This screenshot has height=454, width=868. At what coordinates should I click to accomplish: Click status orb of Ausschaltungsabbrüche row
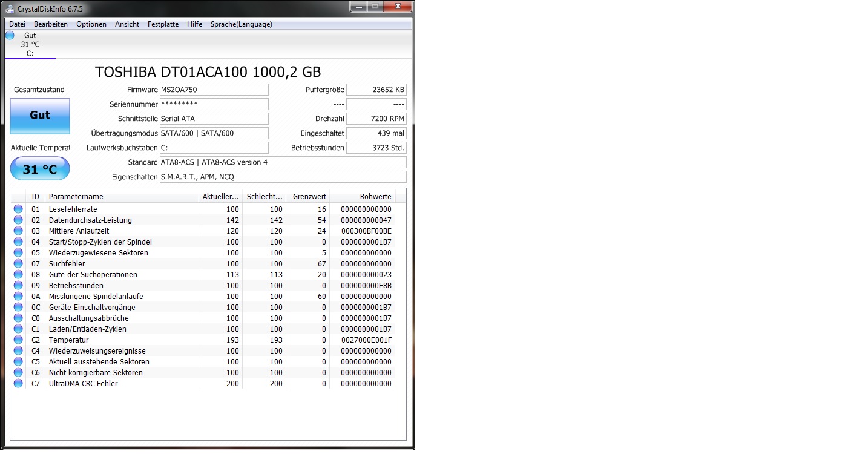[18, 318]
